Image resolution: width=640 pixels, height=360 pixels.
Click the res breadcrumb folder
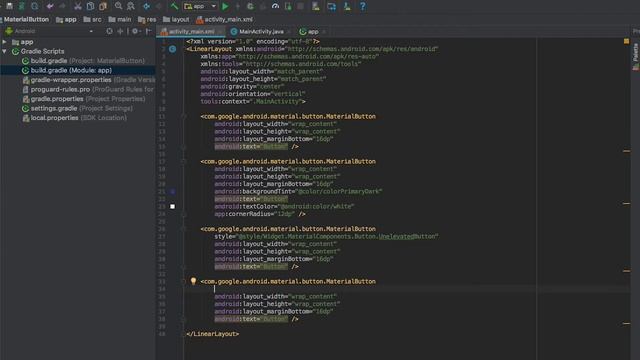click(x=147, y=19)
